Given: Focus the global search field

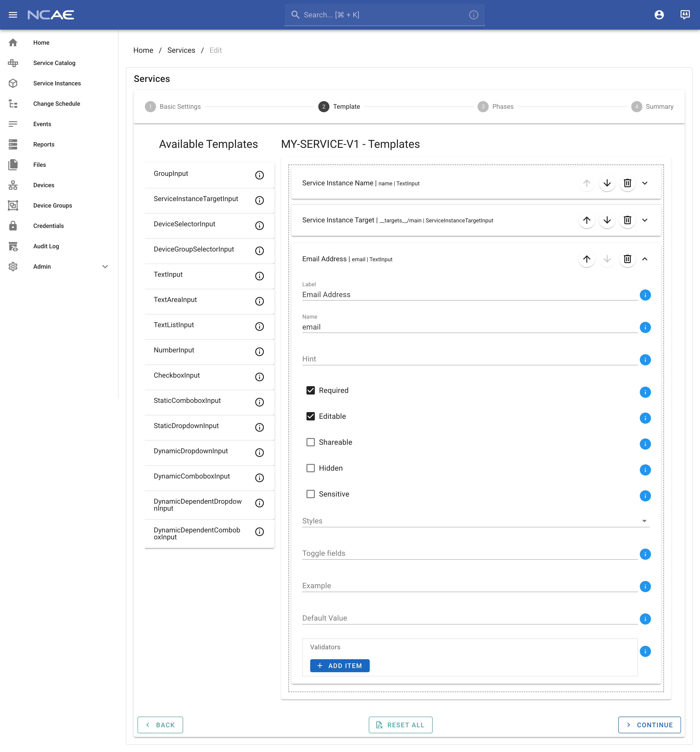Looking at the screenshot, I should click(x=384, y=15).
